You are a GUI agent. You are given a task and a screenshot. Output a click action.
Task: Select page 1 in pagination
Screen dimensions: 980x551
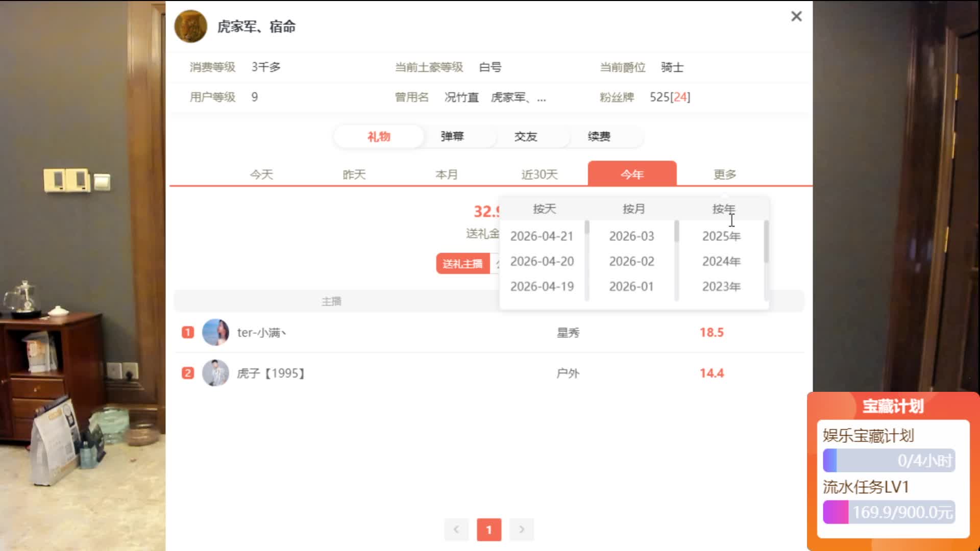(489, 530)
